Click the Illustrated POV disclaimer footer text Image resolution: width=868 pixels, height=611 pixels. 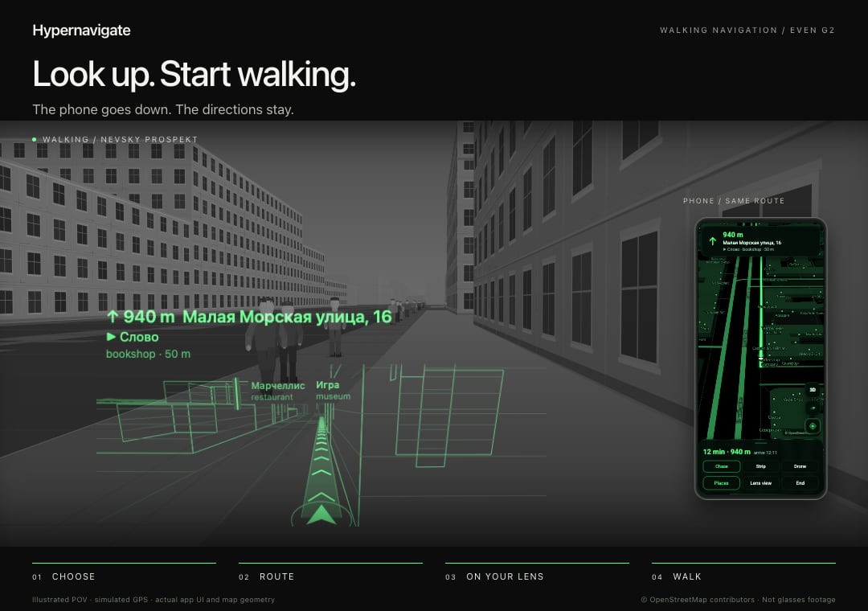(x=154, y=600)
